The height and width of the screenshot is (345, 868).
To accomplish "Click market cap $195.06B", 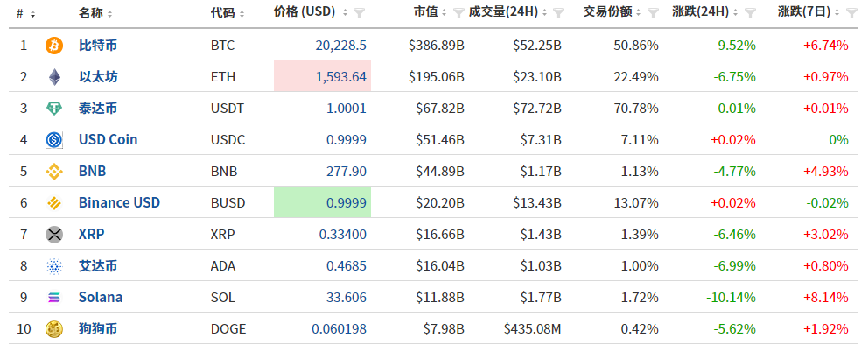I will (x=437, y=77).
